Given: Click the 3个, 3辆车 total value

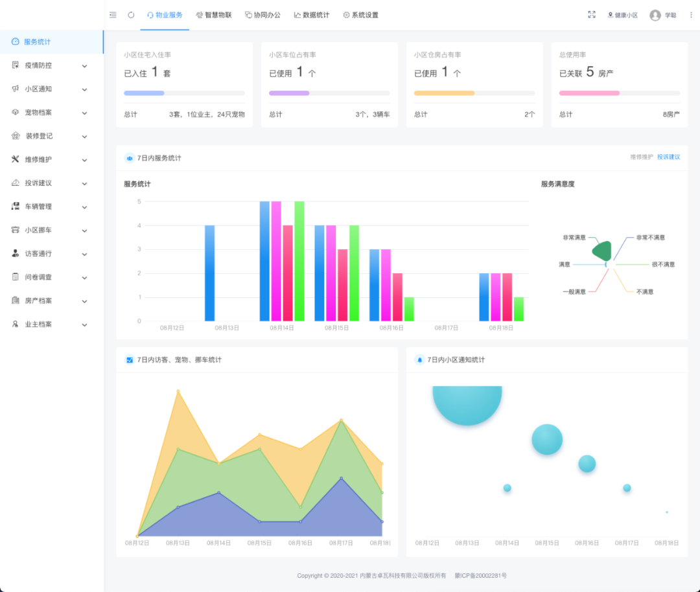Looking at the screenshot, I should tap(373, 114).
